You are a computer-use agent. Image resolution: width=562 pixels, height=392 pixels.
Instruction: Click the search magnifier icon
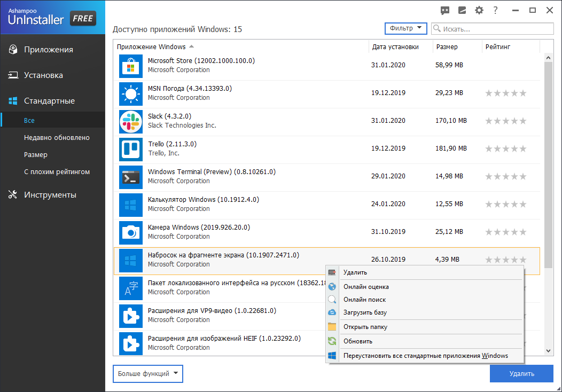coord(436,28)
